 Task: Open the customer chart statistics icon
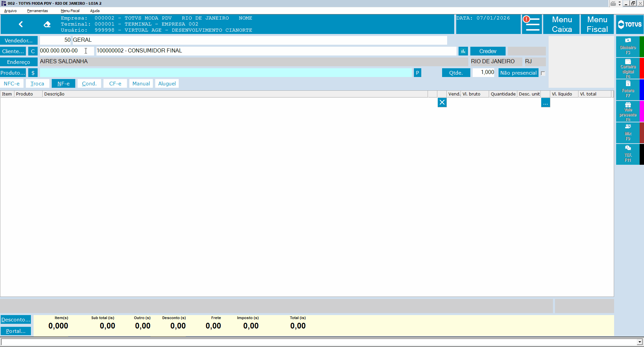463,51
